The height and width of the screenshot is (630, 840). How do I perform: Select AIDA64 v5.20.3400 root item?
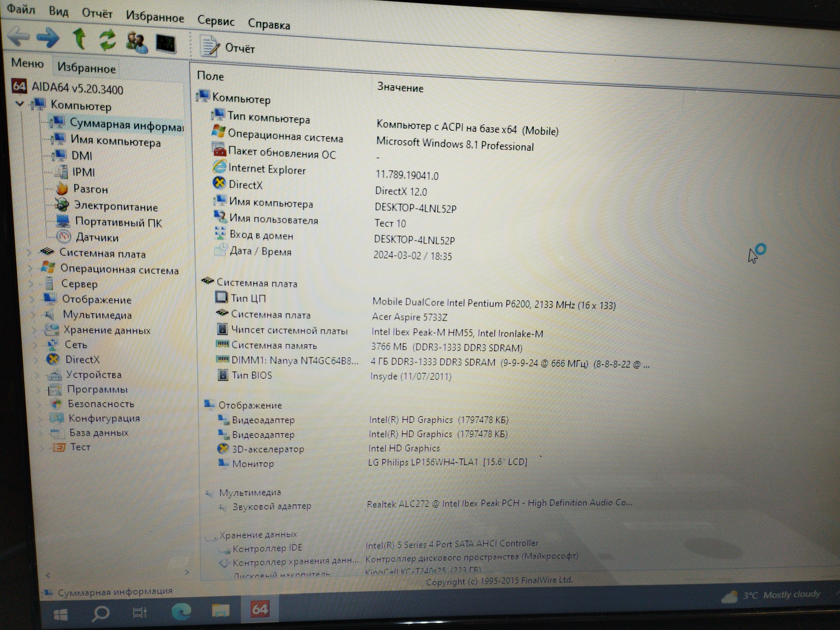point(67,87)
